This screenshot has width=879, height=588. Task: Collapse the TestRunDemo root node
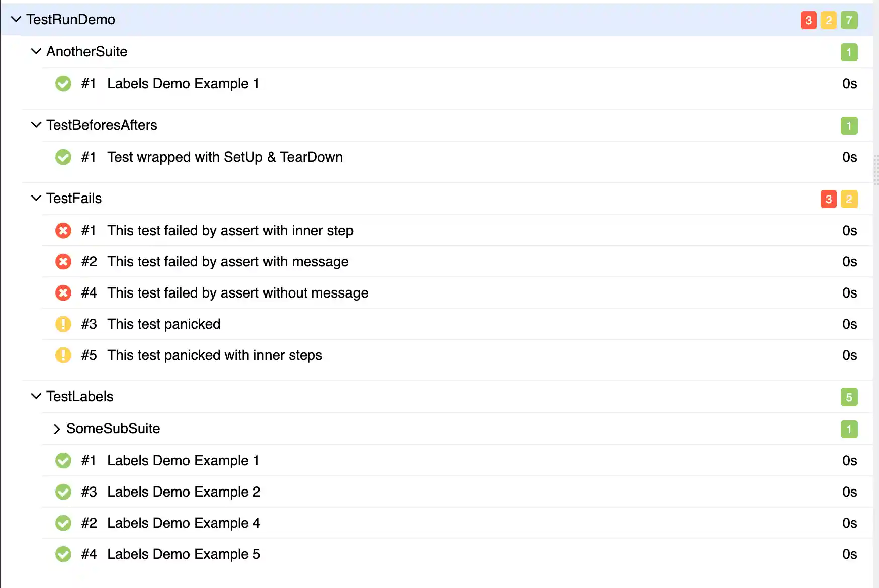coord(16,19)
